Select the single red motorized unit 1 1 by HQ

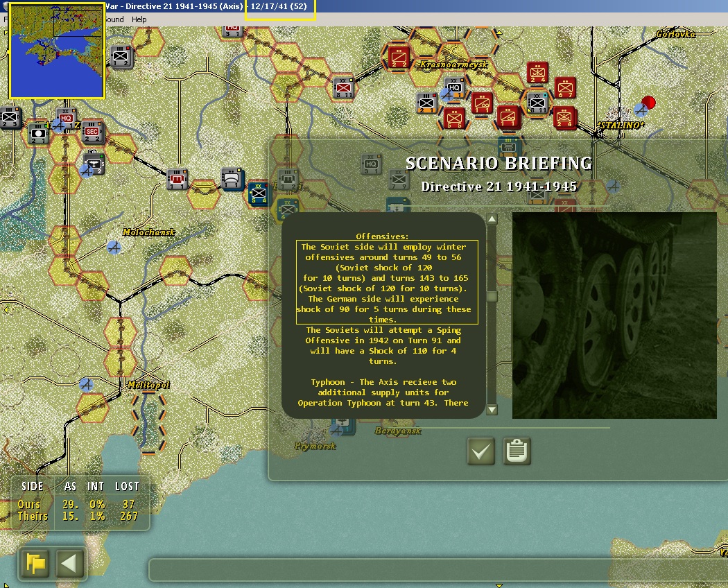click(x=481, y=103)
